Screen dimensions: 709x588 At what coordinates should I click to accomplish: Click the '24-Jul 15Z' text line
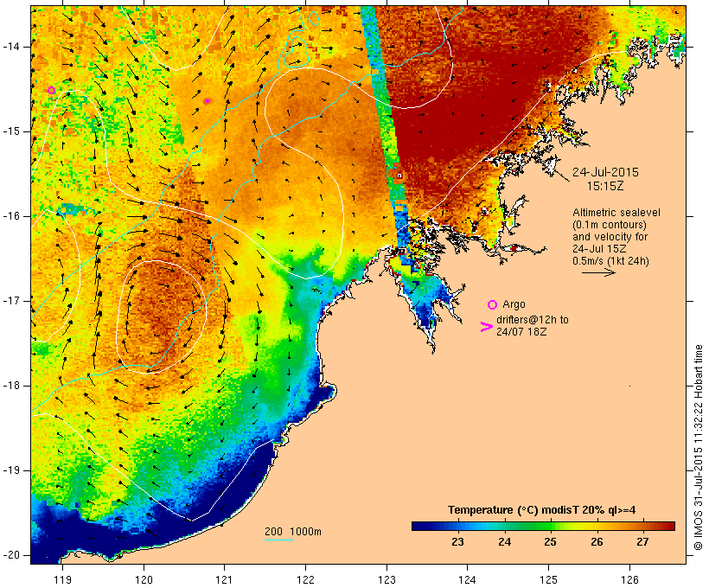click(x=599, y=249)
